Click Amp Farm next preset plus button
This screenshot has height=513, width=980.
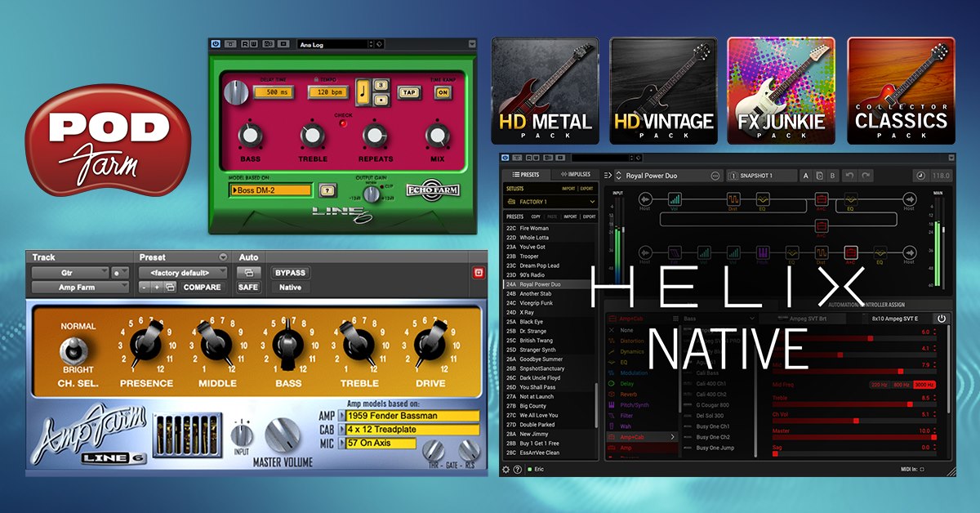[157, 288]
